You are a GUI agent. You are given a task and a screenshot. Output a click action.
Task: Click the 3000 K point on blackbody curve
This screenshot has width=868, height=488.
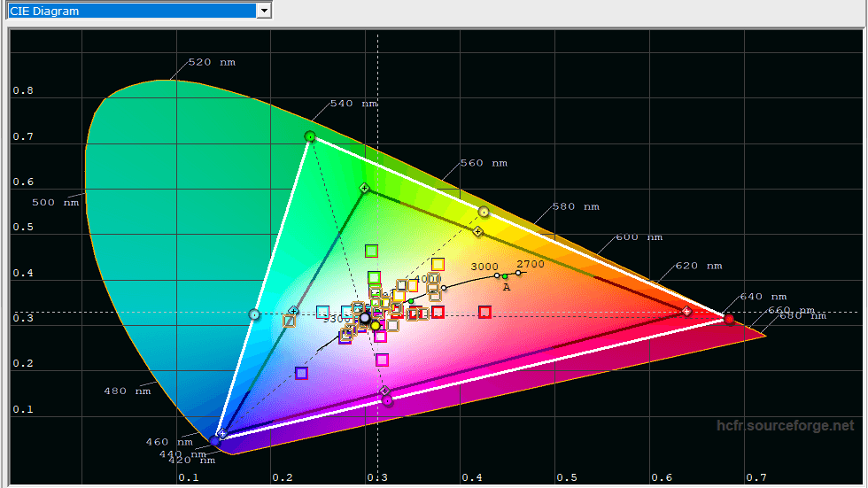tap(497, 275)
